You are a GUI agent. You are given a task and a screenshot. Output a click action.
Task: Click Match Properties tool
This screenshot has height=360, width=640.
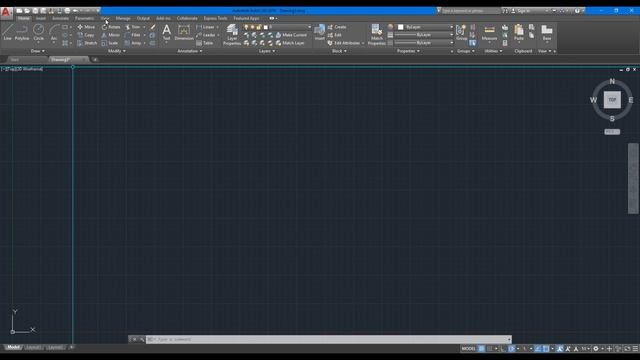click(x=376, y=34)
